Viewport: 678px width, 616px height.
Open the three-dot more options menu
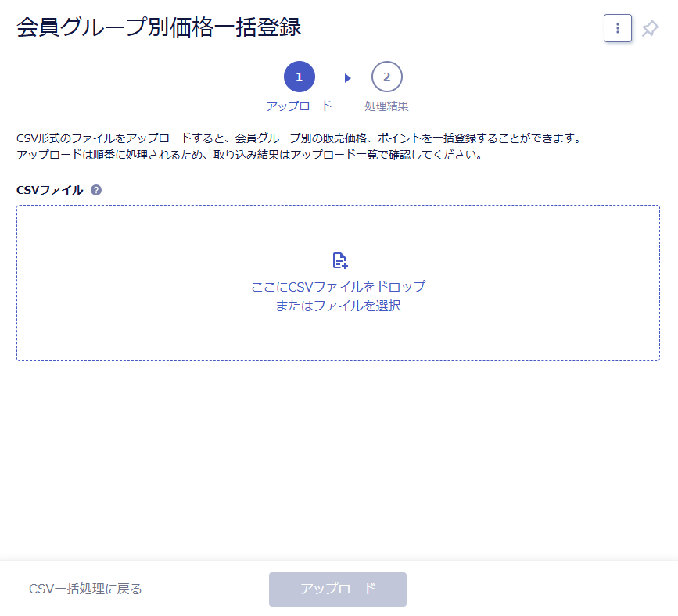pos(618,28)
